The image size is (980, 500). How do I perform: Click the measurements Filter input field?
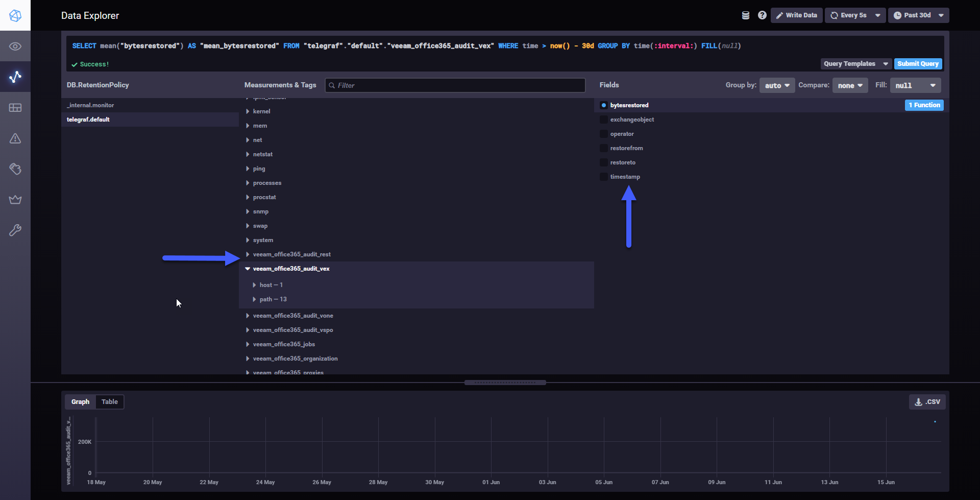tap(455, 85)
